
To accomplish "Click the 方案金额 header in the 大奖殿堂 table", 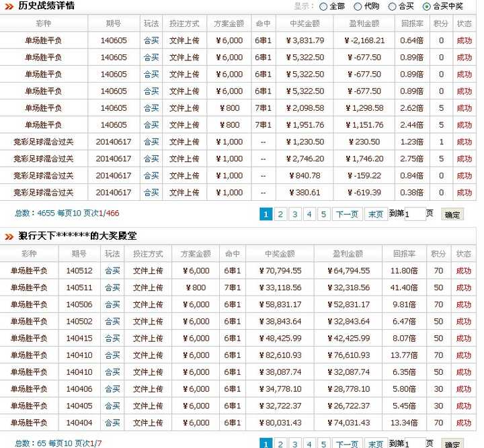I will pos(196,254).
